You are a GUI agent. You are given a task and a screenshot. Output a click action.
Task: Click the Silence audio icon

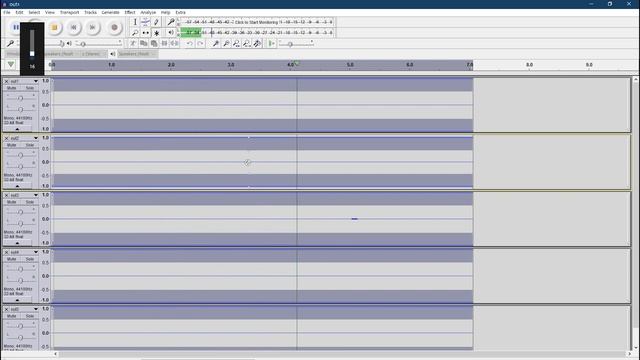point(174,43)
